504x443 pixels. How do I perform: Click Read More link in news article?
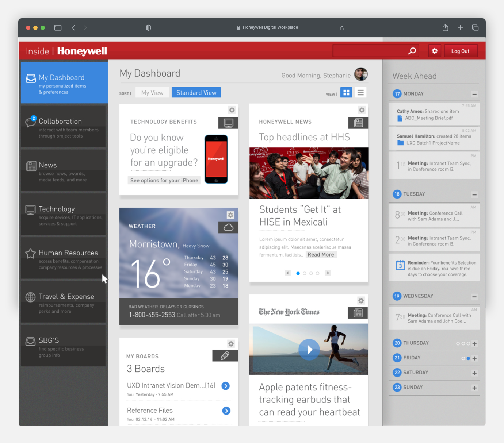[x=321, y=255]
